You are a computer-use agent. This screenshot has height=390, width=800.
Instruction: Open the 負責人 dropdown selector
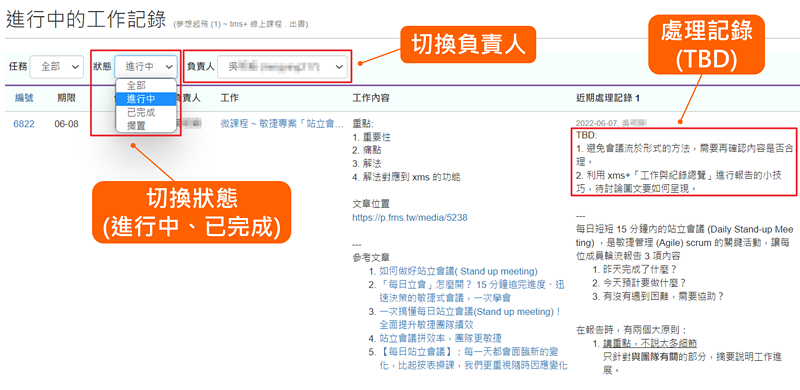tap(282, 66)
